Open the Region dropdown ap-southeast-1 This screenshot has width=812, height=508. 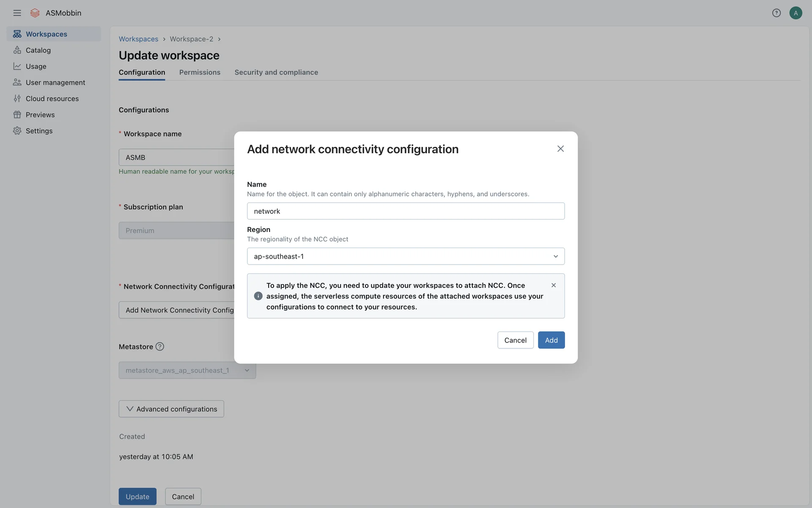406,256
